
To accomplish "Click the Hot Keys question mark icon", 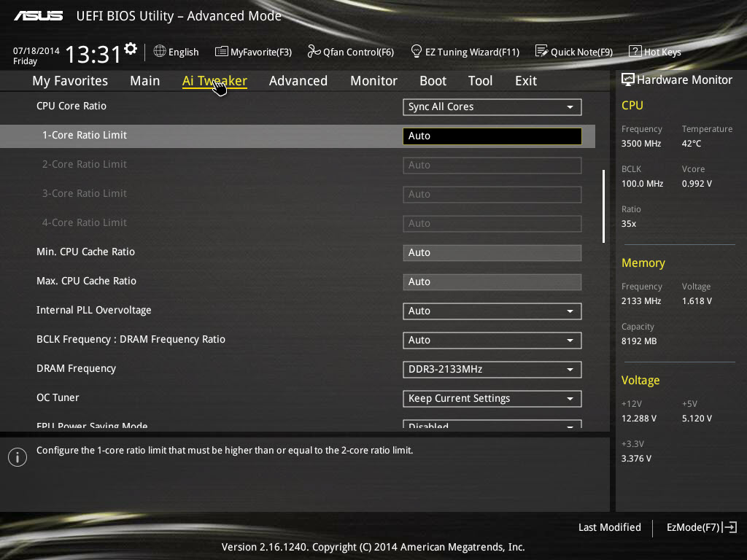I will pyautogui.click(x=635, y=52).
